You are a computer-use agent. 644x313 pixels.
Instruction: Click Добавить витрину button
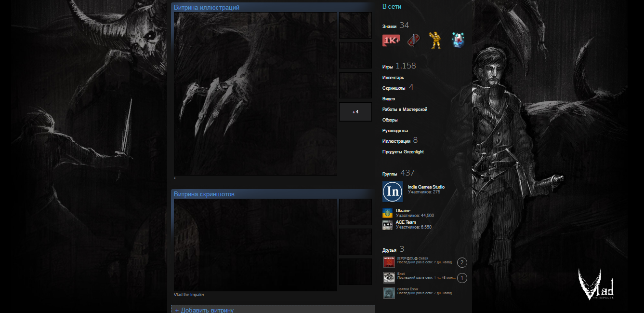coord(273,309)
